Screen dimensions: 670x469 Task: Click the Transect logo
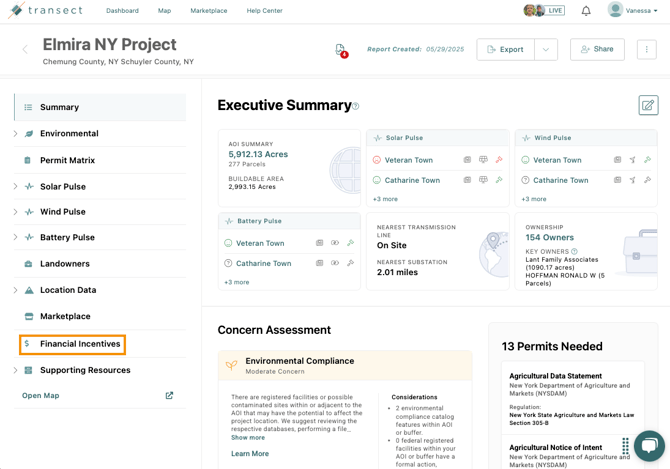click(x=45, y=10)
